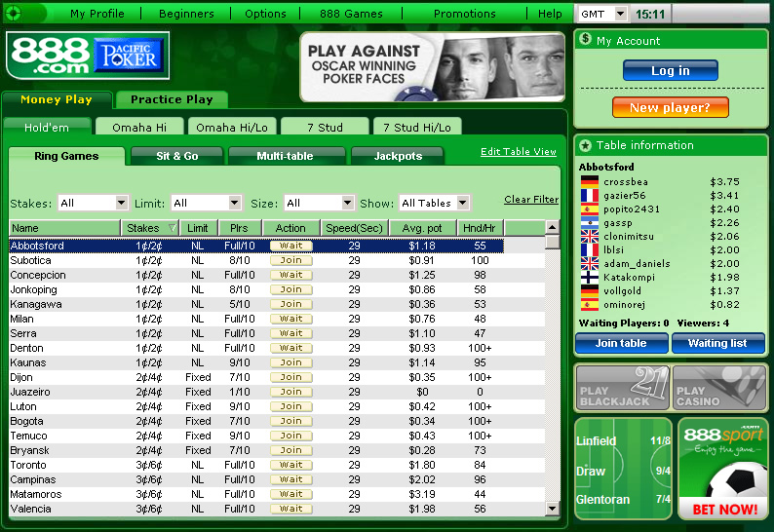Click the Clear Filter link
The image size is (774, 532).
click(x=531, y=200)
